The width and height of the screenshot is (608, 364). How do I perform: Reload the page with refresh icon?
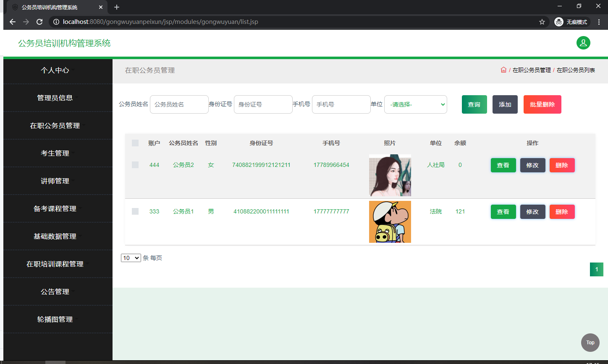tap(39, 22)
